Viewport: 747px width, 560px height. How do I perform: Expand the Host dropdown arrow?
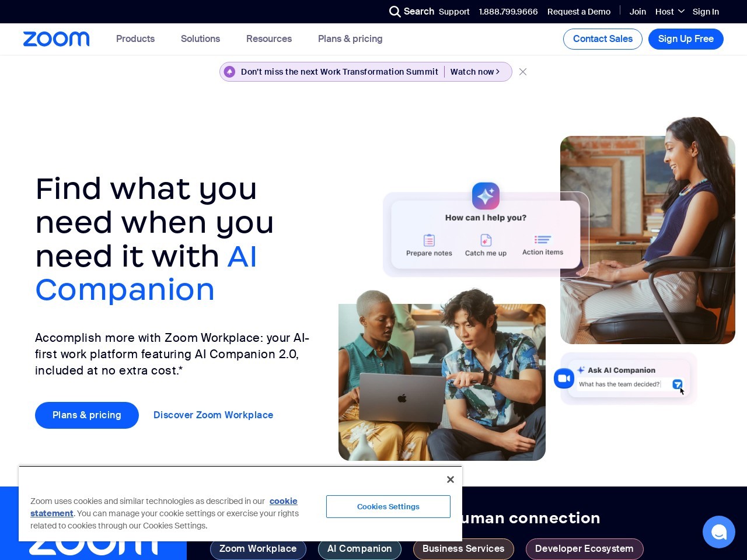[x=681, y=12]
